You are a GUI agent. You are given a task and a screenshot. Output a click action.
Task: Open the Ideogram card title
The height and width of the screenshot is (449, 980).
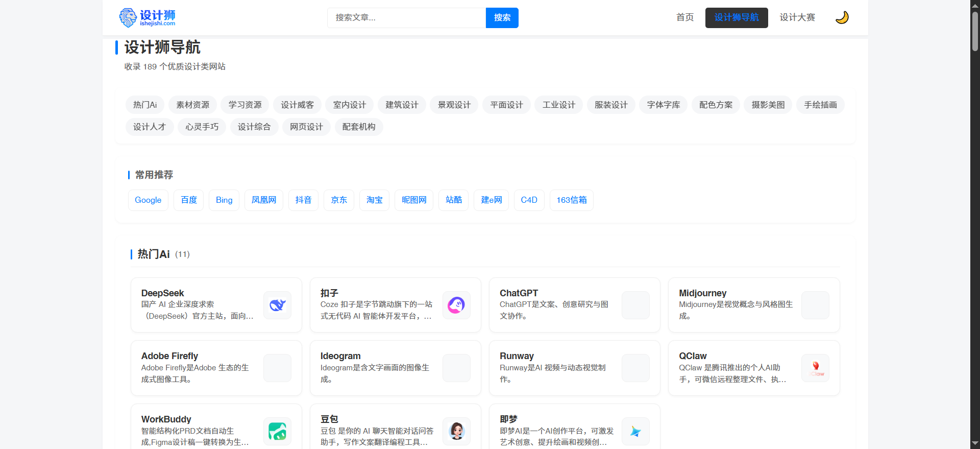[340, 356]
